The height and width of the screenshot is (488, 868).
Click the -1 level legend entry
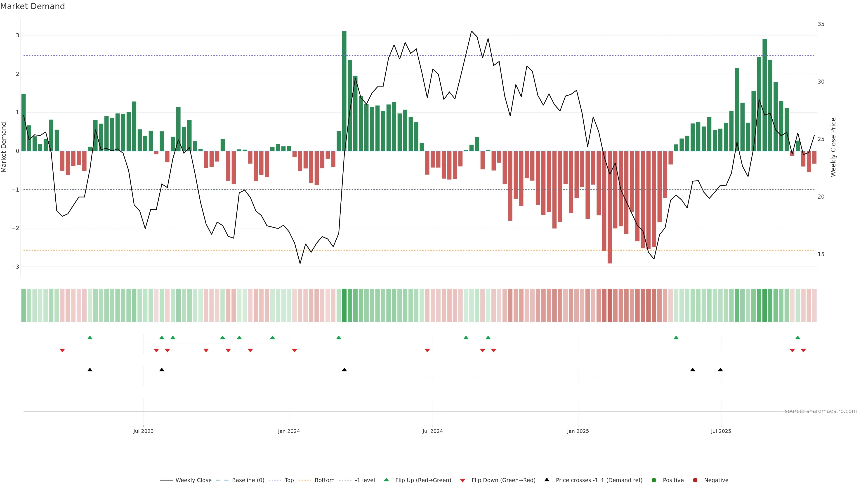pyautogui.click(x=365, y=480)
